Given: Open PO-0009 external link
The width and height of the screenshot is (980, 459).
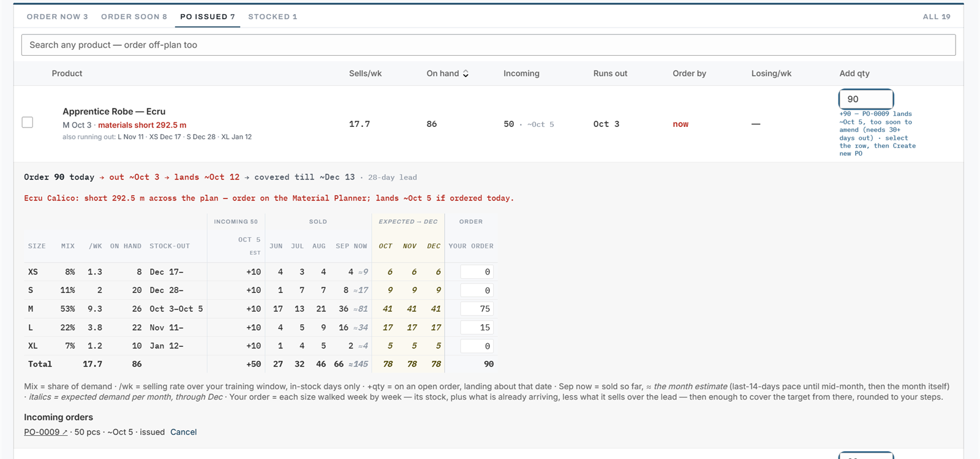Looking at the screenshot, I should pos(45,432).
